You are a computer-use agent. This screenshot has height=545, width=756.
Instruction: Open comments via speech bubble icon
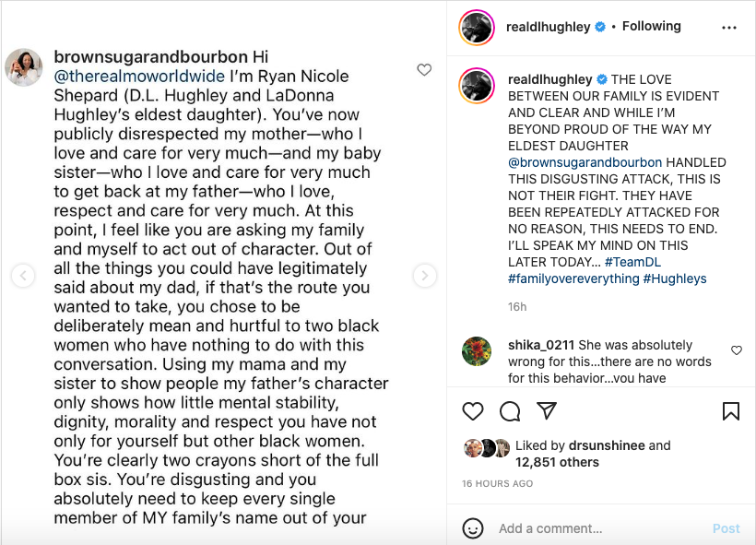pos(510,411)
